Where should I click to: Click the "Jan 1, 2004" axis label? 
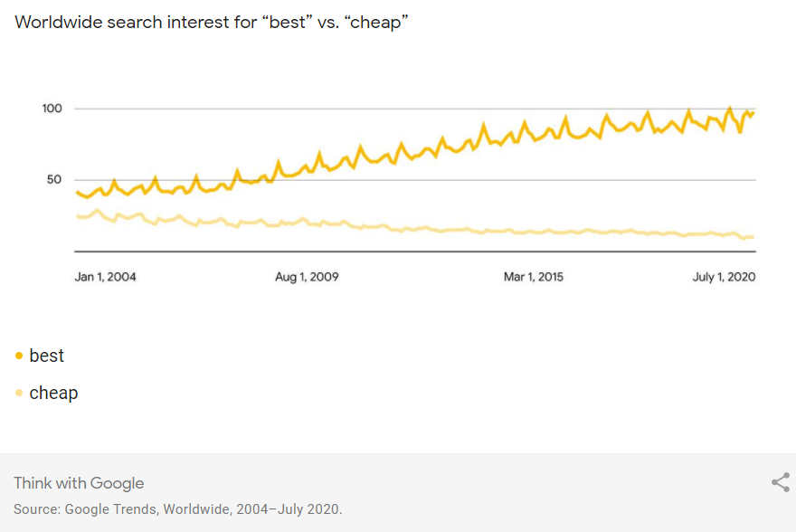pos(105,277)
